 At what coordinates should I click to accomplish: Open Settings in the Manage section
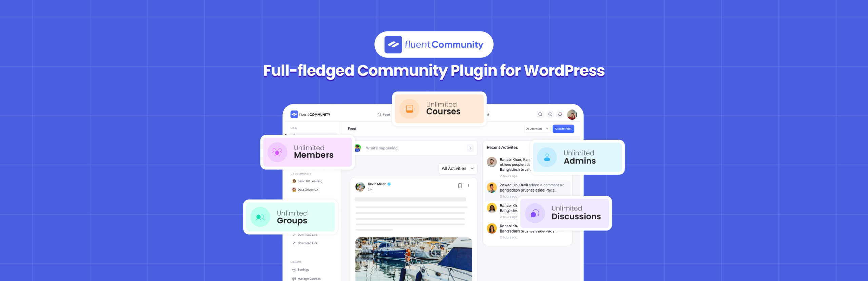pyautogui.click(x=303, y=270)
